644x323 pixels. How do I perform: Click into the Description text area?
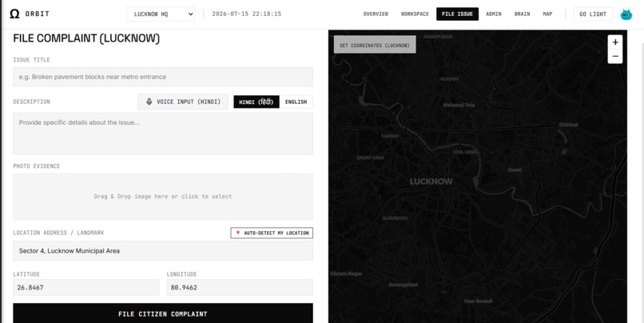click(163, 134)
